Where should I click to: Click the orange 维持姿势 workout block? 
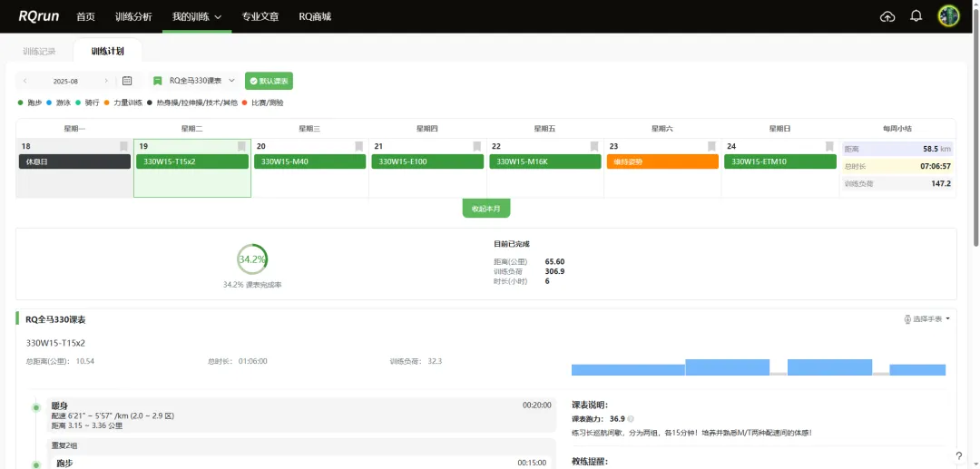(662, 161)
